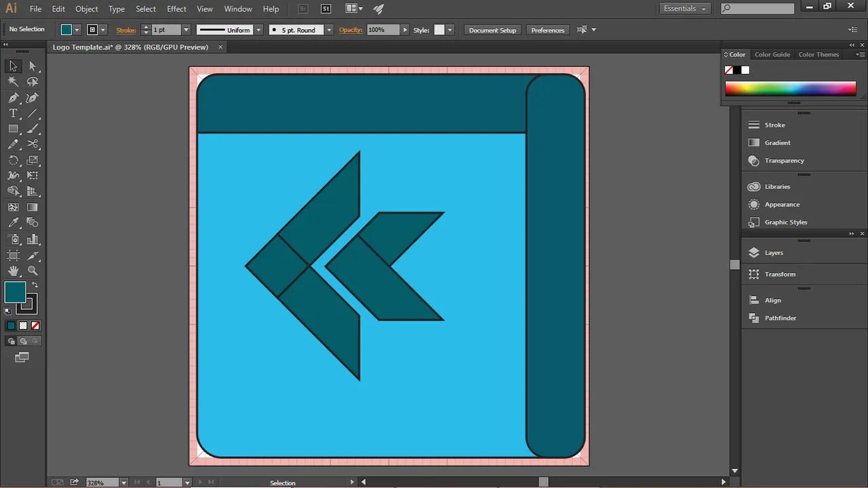This screenshot has height=488, width=868.
Task: Select the Mesh tool
Action: click(13, 207)
